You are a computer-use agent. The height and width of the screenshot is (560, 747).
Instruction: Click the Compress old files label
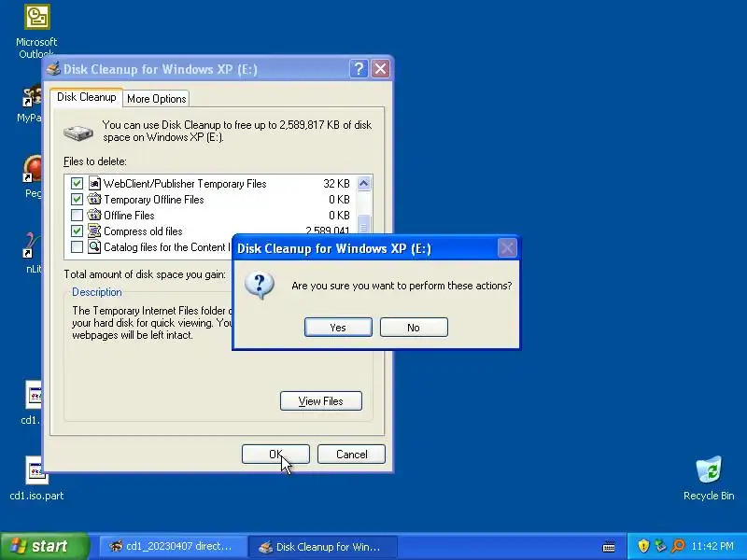pos(143,231)
